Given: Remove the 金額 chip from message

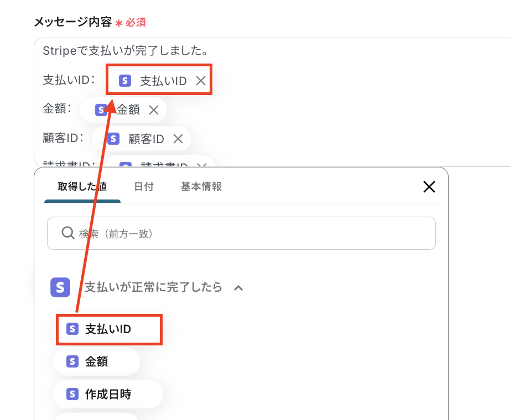Looking at the screenshot, I should [x=154, y=110].
